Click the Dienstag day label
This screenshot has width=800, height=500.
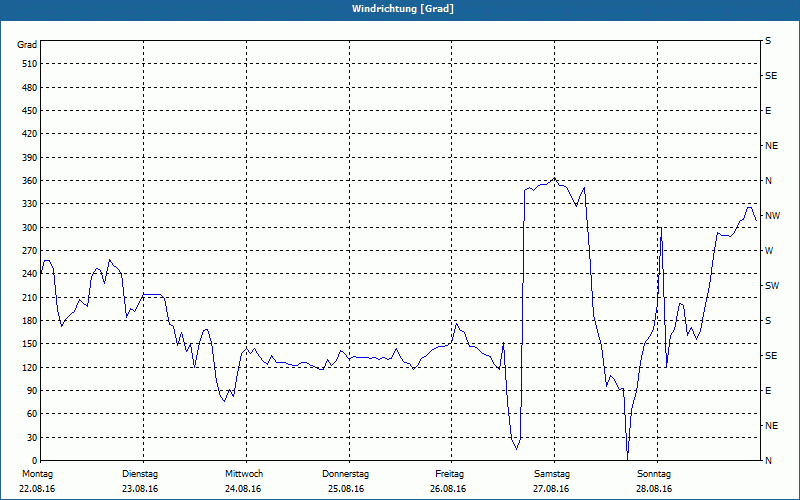(140, 474)
